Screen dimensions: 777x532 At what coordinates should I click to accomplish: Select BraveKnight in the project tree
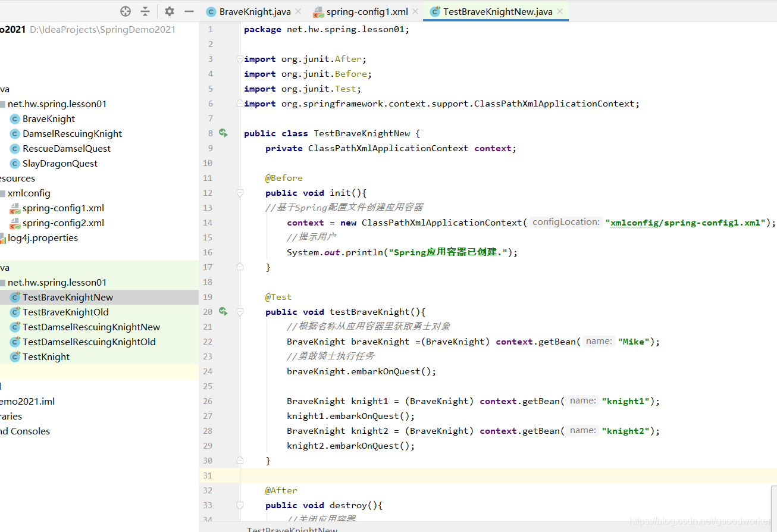click(x=49, y=119)
